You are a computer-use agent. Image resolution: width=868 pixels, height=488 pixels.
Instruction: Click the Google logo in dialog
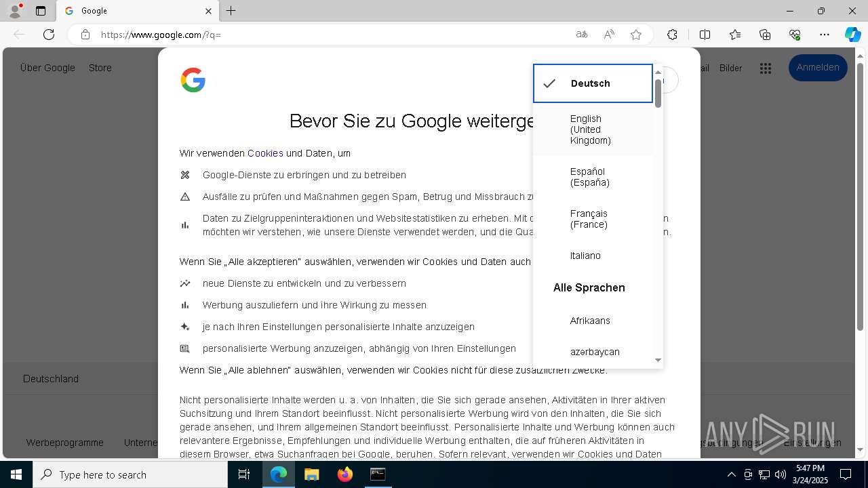[x=193, y=80]
